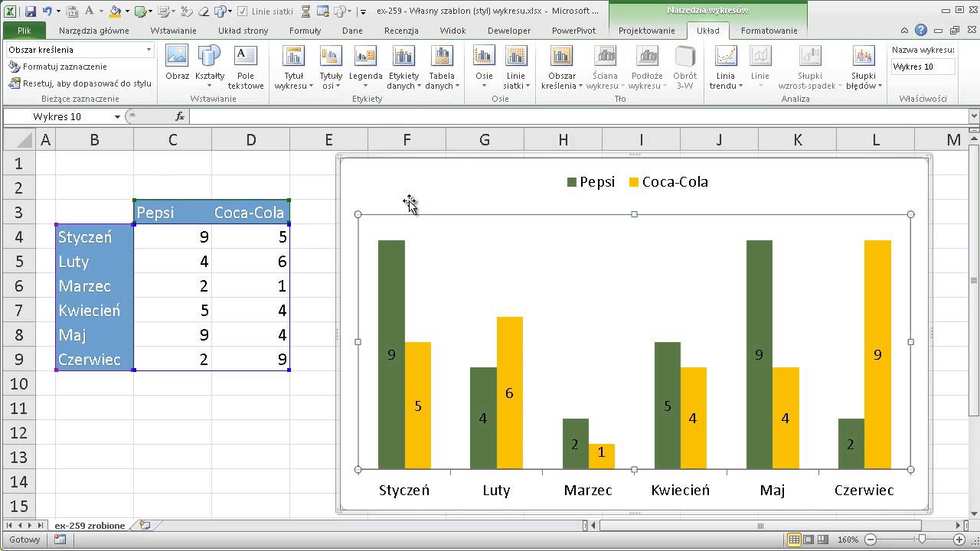Click the font color A icon

[91, 11]
